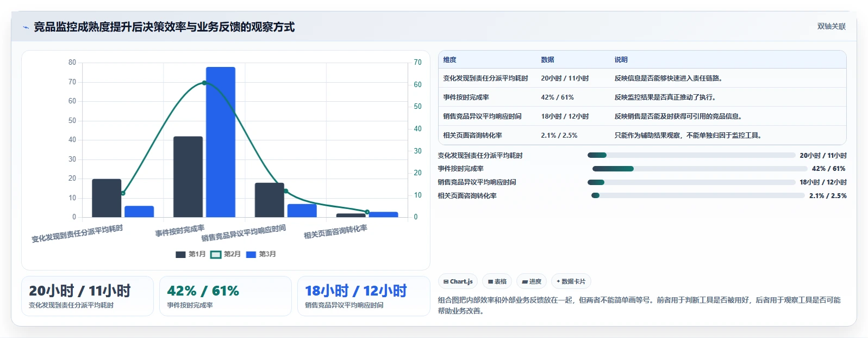The image size is (868, 338).
Task: Open the 20小时 / 11小时 KPI card
Action: (88, 296)
